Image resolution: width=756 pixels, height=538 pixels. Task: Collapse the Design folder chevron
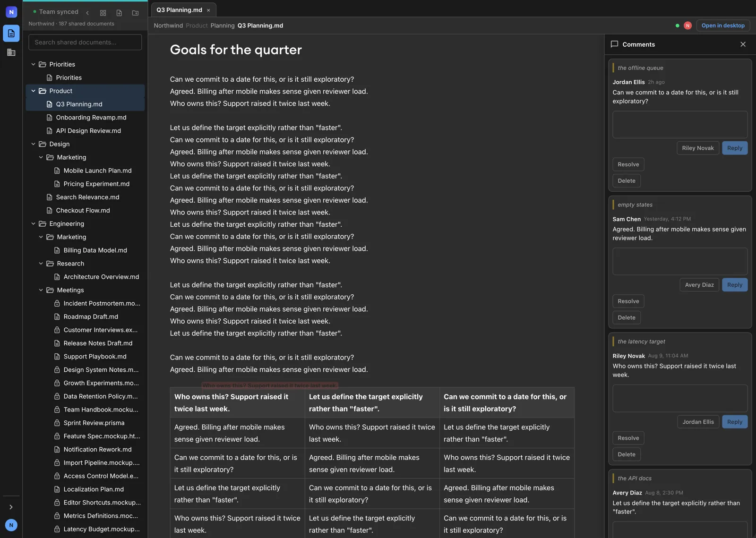pos(33,144)
